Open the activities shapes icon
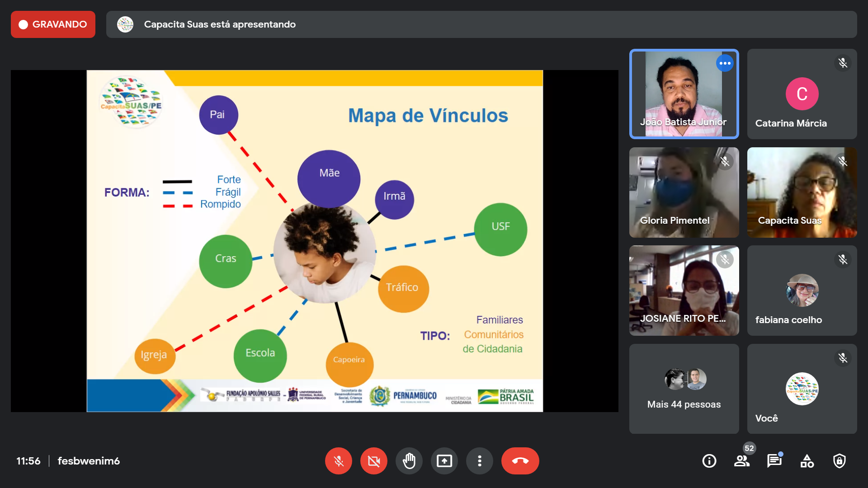This screenshot has width=868, height=488. 807,461
